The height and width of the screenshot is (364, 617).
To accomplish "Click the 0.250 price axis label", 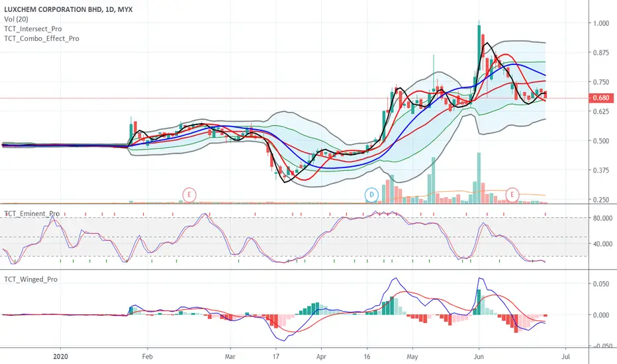I will [x=601, y=199].
